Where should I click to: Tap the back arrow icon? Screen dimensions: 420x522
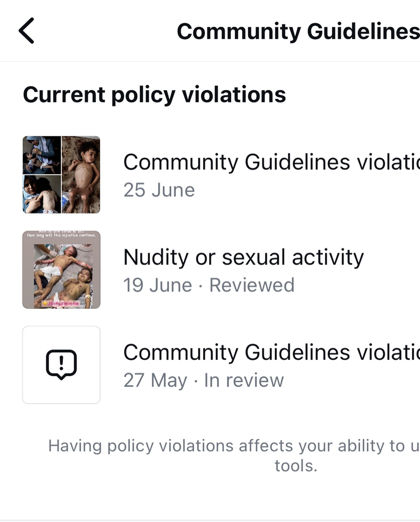[x=27, y=31]
